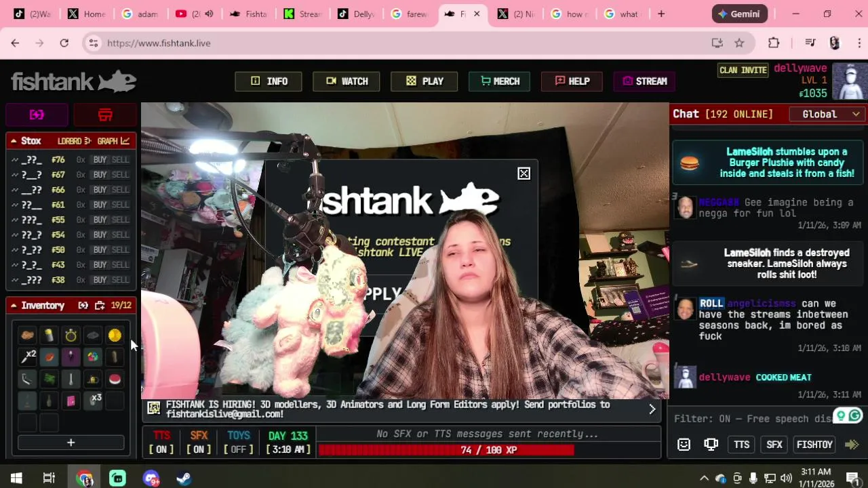Open the MERCH menu
This screenshot has height=488, width=868.
(500, 81)
